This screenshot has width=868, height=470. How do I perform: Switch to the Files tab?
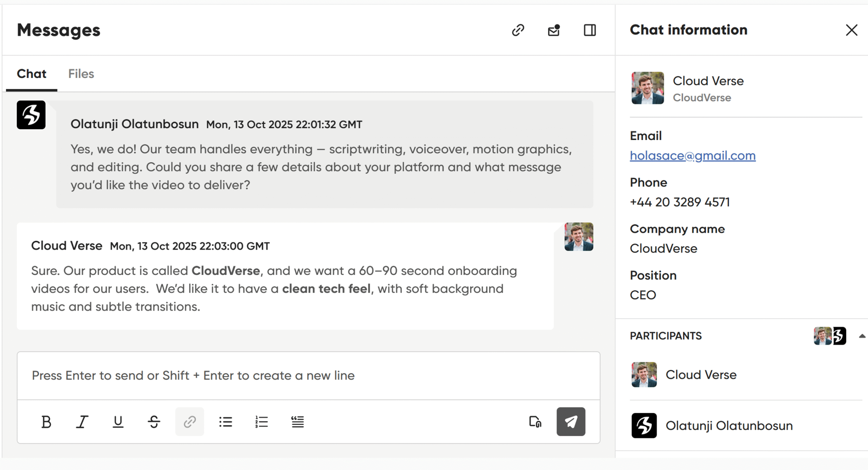pyautogui.click(x=81, y=74)
